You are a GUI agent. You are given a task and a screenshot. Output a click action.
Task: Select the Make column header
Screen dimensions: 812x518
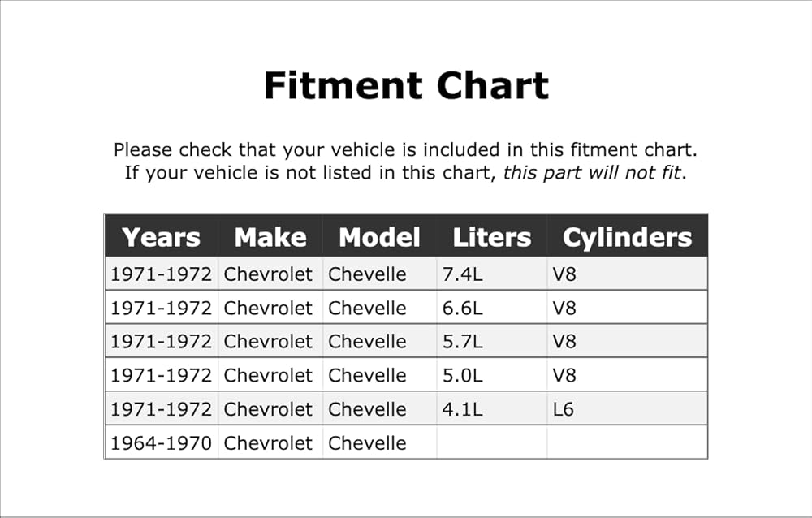pos(270,237)
